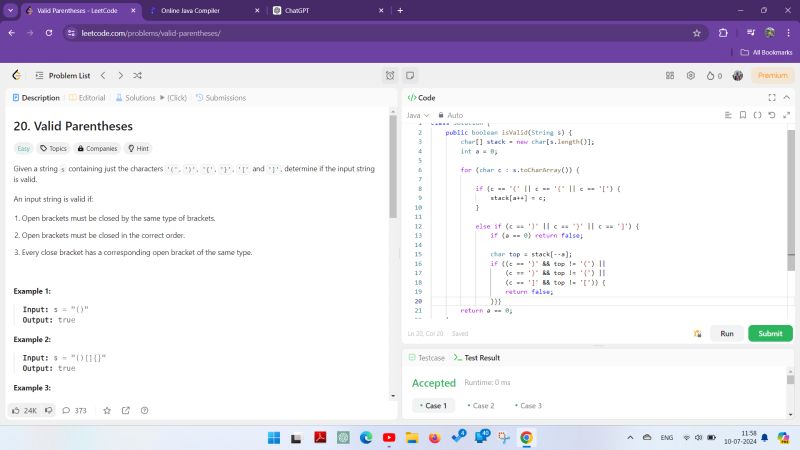Open the Problem List panel
Viewport: 800px width, 450px height.
click(63, 76)
